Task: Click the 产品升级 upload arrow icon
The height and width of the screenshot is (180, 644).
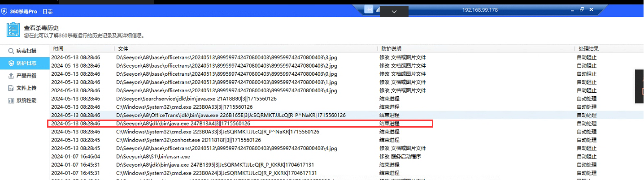Action: pyautogui.click(x=11, y=76)
